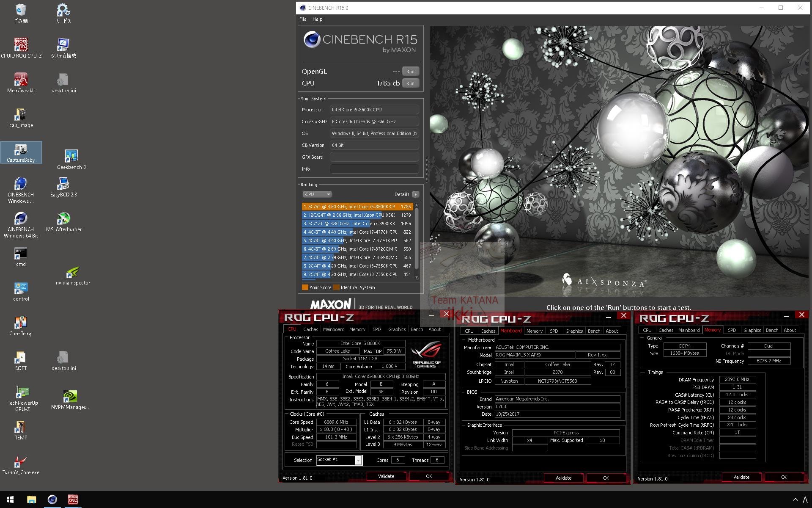Image resolution: width=812 pixels, height=508 pixels.
Task: Open the Services shortcut icon
Action: [63, 14]
